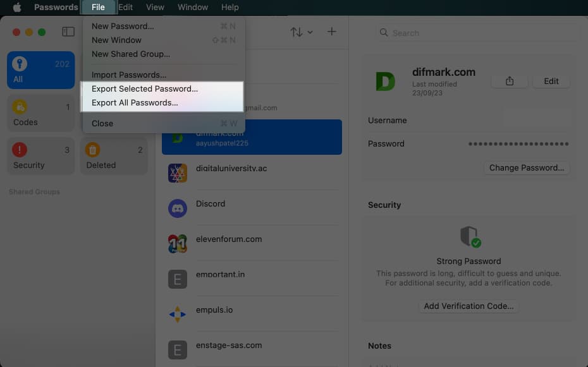This screenshot has height=367, width=588.
Task: Open the Codes category
Action: coord(41,113)
